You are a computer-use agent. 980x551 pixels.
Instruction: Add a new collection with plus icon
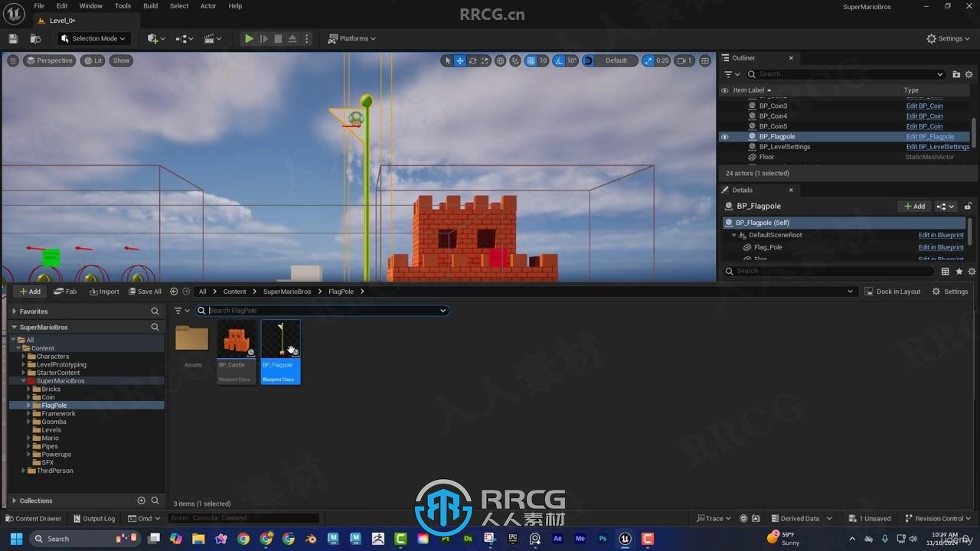coord(141,500)
